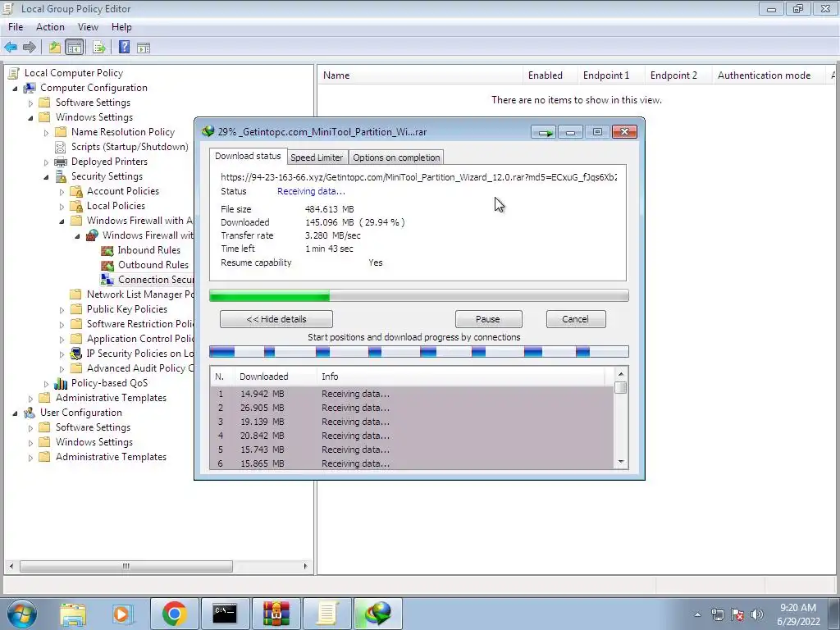Open WinRAR from taskbar
Screen dimensions: 840x630
click(276, 614)
